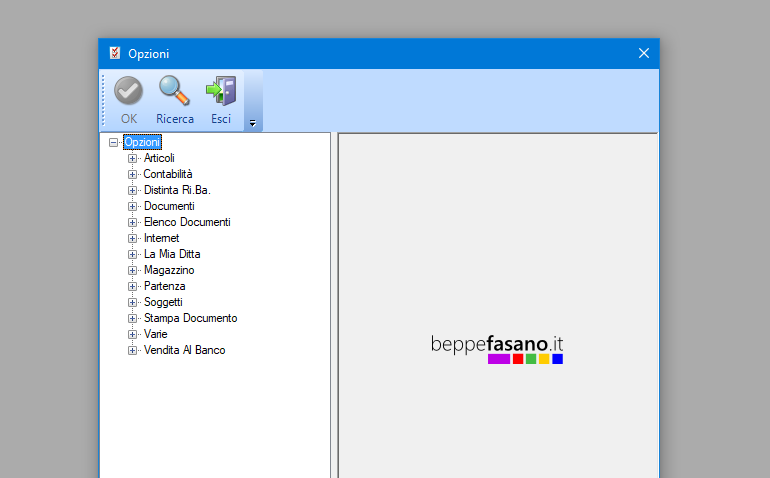Open Stampa Documento options

[x=190, y=318]
